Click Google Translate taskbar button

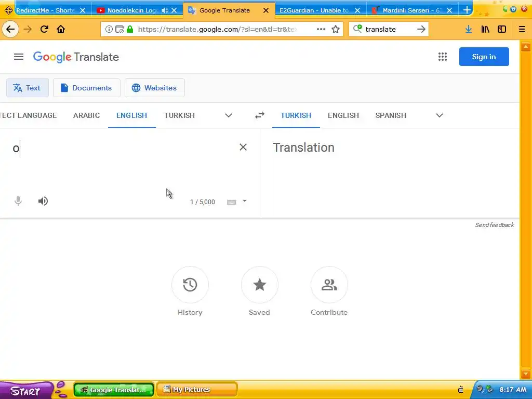click(x=114, y=390)
